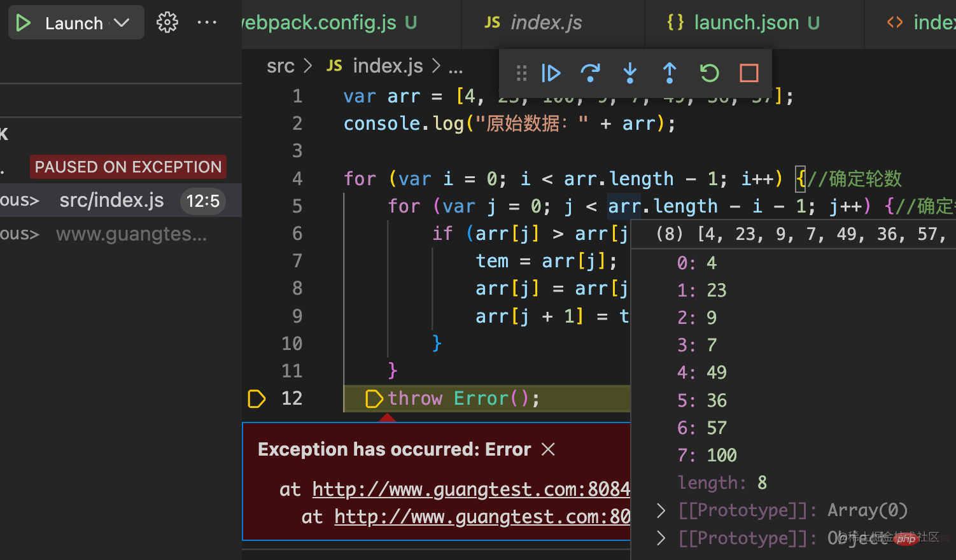Click the breakpoint glyph at line 12

point(257,399)
